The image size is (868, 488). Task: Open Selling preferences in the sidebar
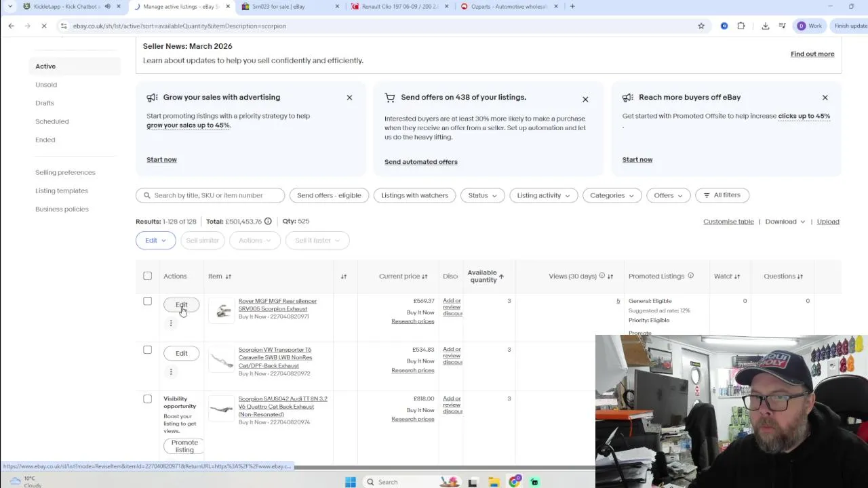[x=65, y=172]
